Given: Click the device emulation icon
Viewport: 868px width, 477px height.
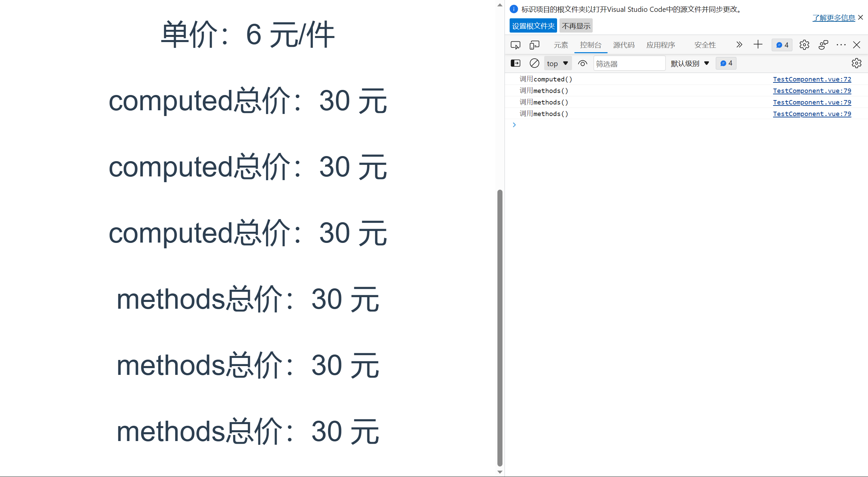Looking at the screenshot, I should (x=533, y=45).
